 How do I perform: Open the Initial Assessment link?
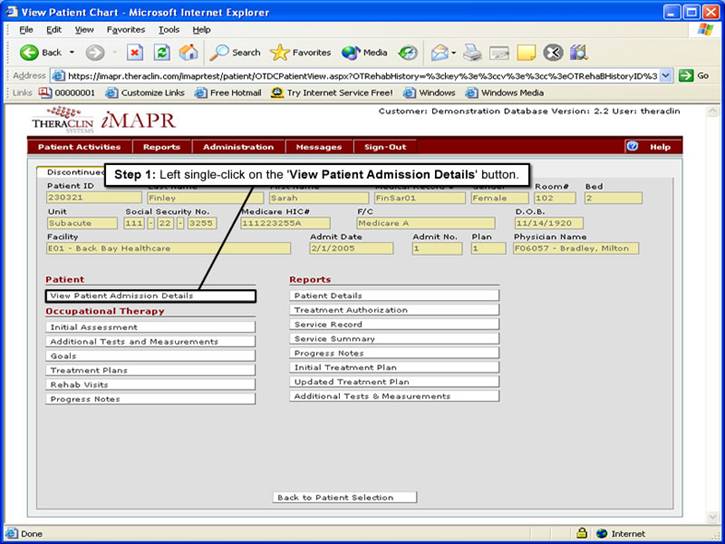[150, 327]
